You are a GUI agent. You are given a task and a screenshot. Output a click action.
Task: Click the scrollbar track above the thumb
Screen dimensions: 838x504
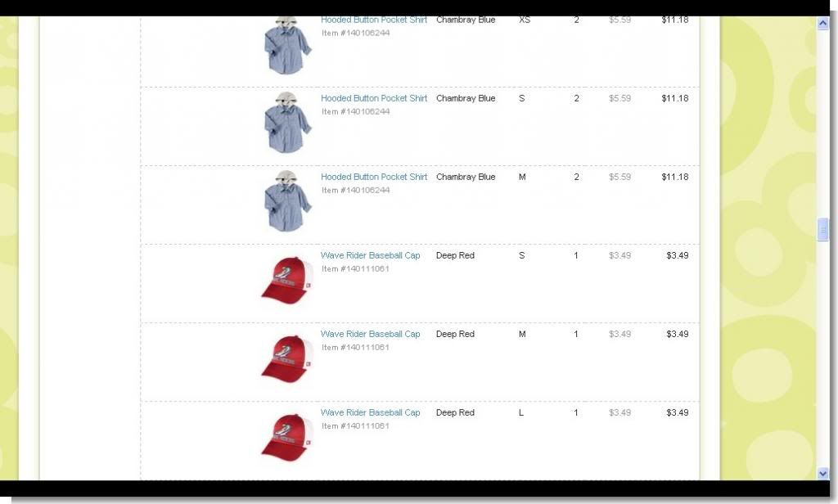click(822, 123)
